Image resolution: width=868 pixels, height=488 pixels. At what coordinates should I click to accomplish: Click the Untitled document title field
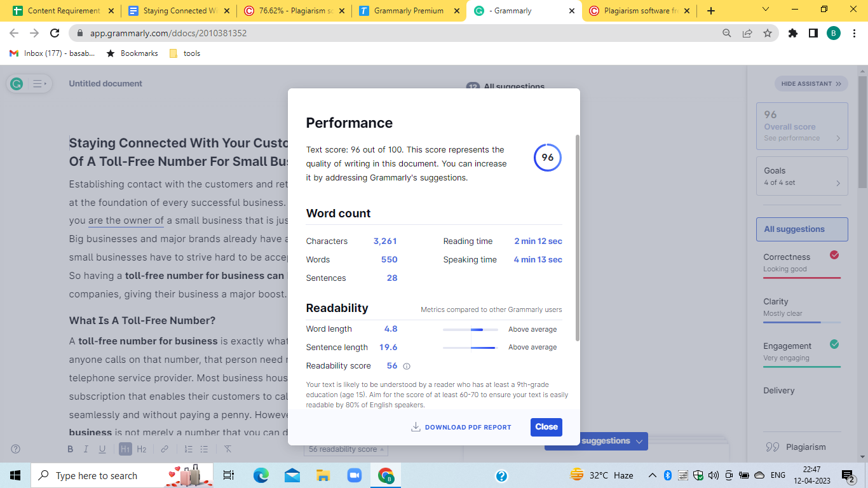click(105, 83)
